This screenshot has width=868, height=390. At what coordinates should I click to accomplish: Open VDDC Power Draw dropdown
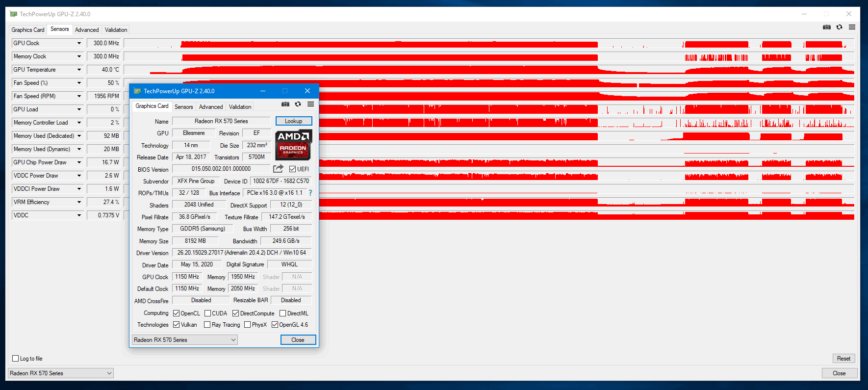tap(79, 176)
